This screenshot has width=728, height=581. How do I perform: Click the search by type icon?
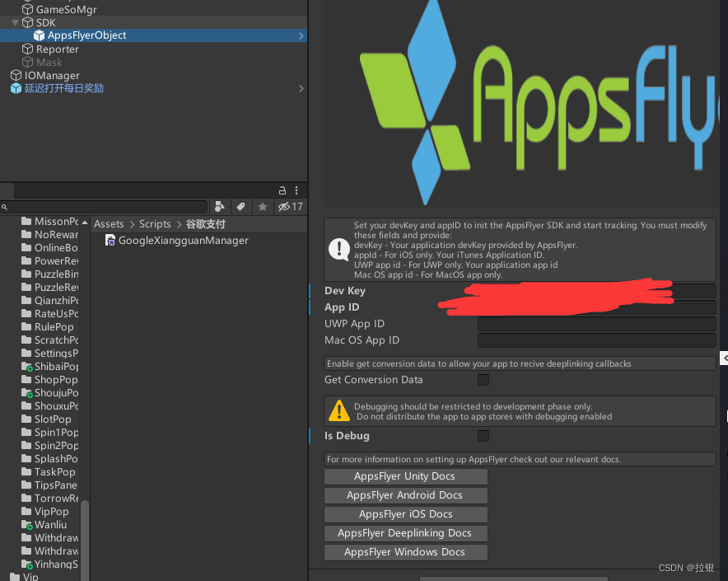pyautogui.click(x=220, y=206)
